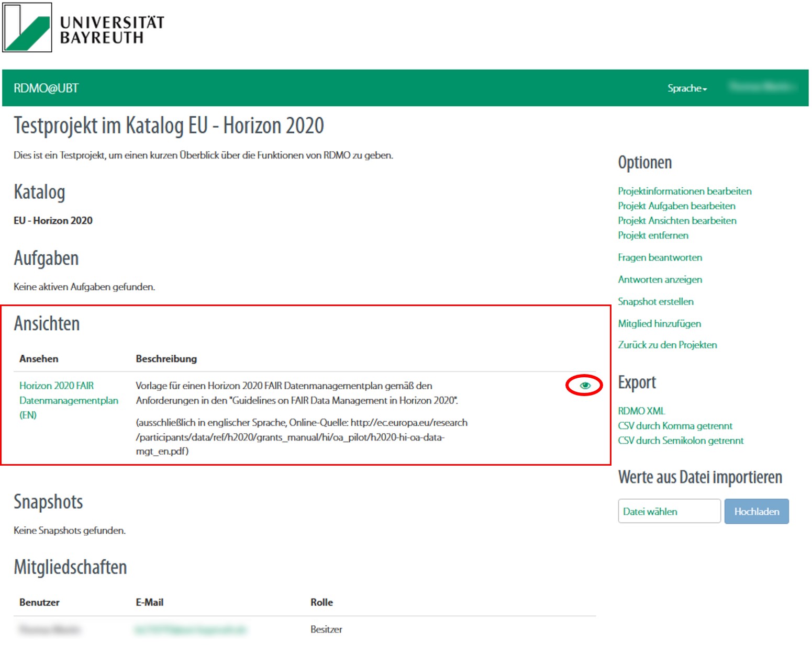Open Horizon 2020 FAIR Datenmanagementplan (EN) view
The width and height of the screenshot is (812, 654).
pyautogui.click(x=69, y=400)
